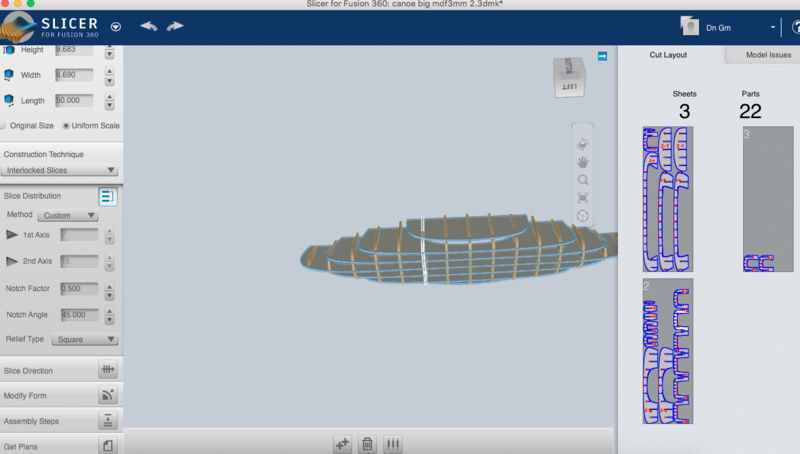Click the Slice Distribution icon button
Screen dimensions: 800x454
[108, 196]
